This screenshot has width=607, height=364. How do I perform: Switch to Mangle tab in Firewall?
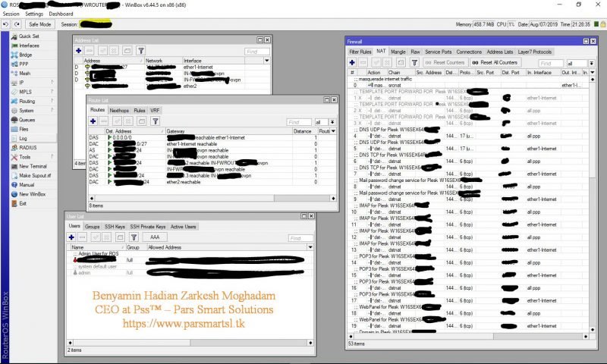pyautogui.click(x=398, y=52)
